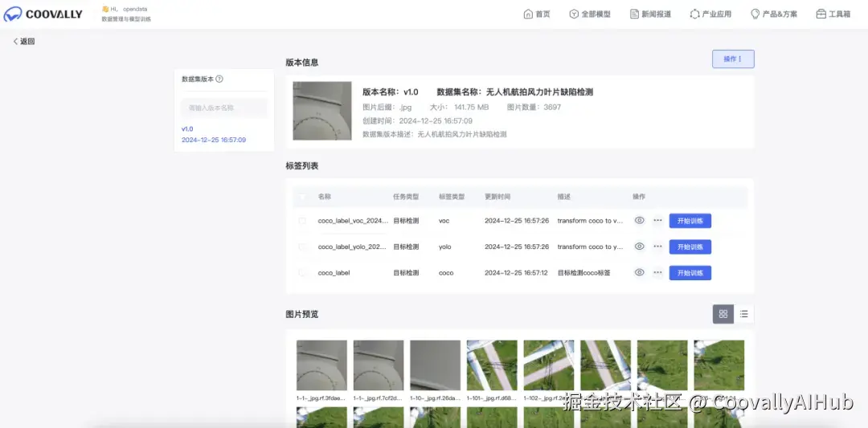Start training on coco_label_yolo with 开始训练

tap(690, 247)
